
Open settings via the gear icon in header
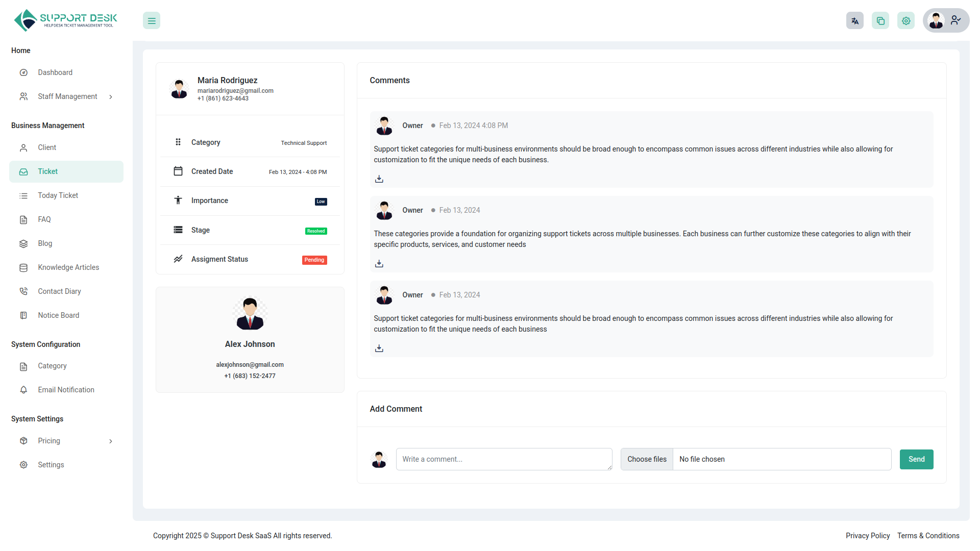coord(906,20)
